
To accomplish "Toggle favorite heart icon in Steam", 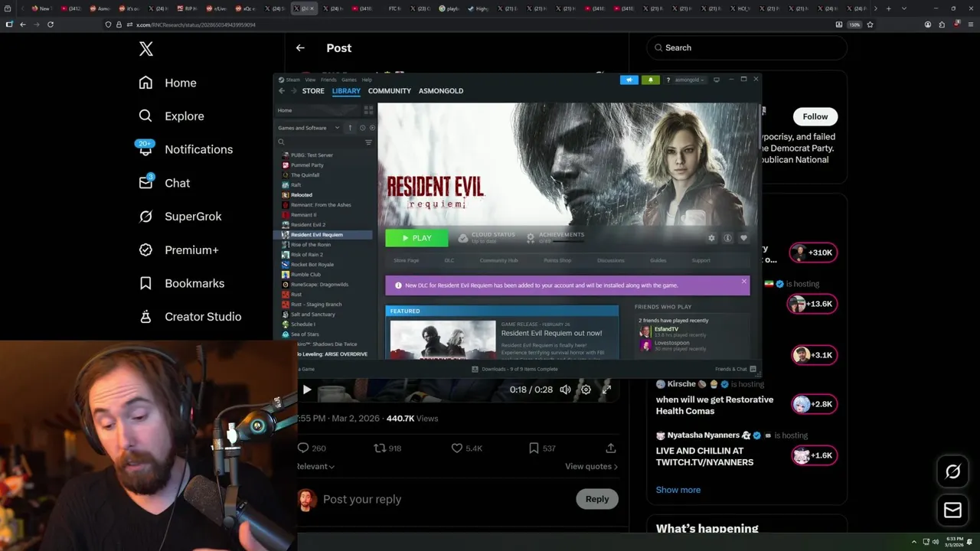I will 743,238.
